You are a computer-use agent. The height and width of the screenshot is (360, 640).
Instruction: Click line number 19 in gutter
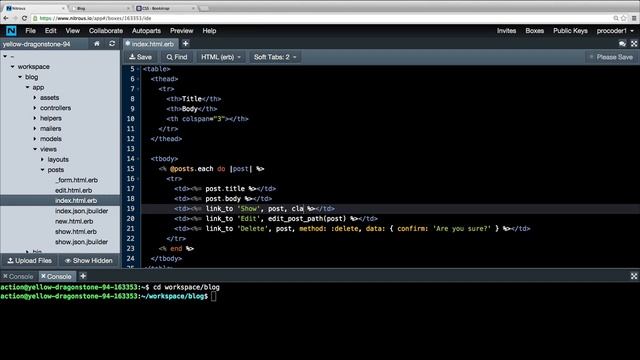click(131, 209)
